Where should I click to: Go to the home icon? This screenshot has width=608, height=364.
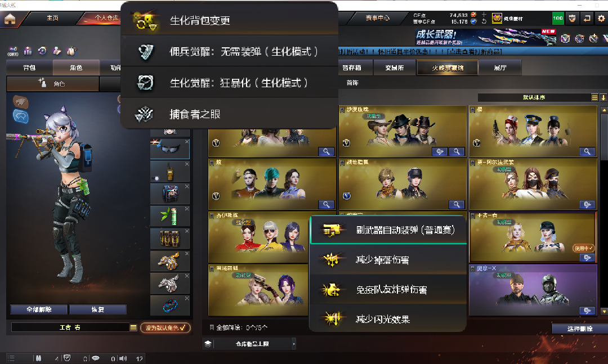tap(10, 18)
